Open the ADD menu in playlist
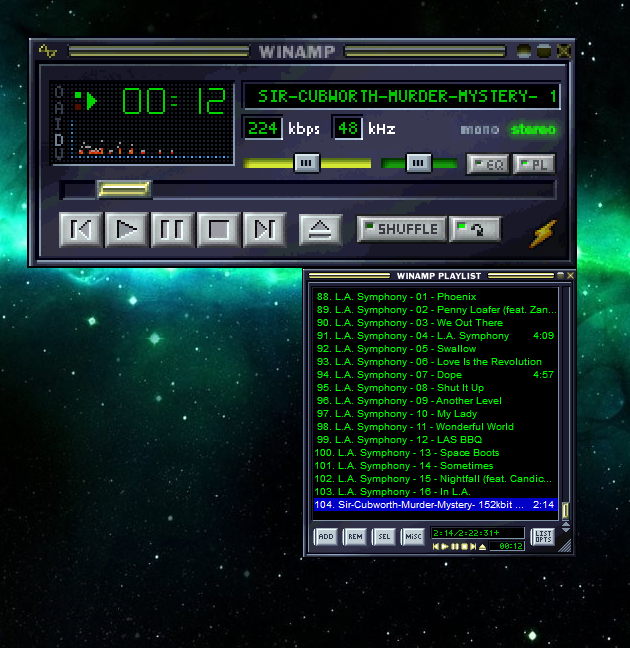 (x=326, y=537)
